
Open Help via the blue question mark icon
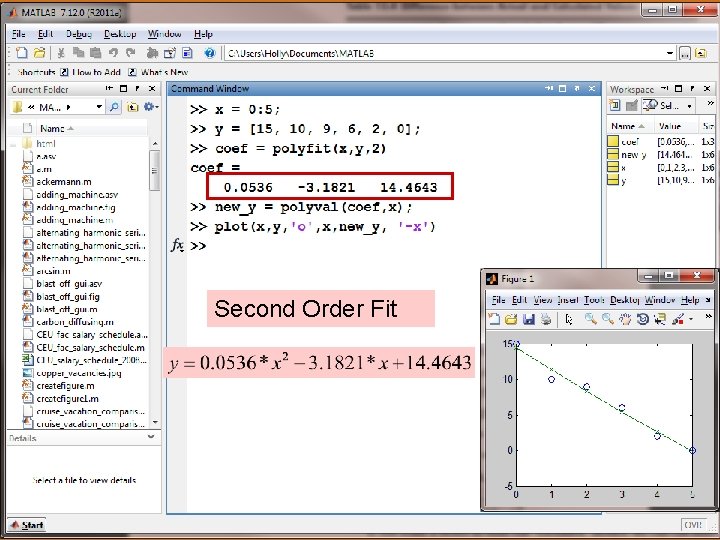tap(210, 53)
